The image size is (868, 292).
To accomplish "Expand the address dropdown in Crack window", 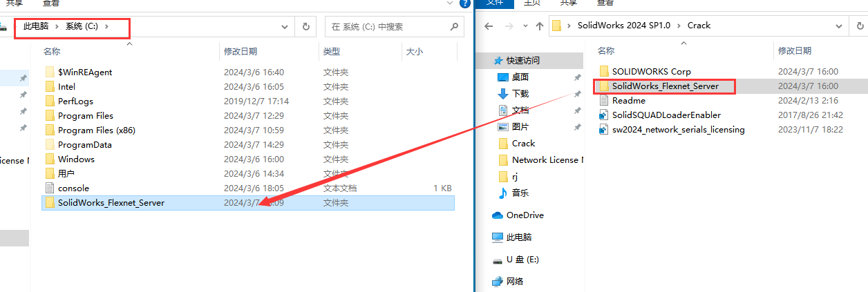I will (x=839, y=26).
